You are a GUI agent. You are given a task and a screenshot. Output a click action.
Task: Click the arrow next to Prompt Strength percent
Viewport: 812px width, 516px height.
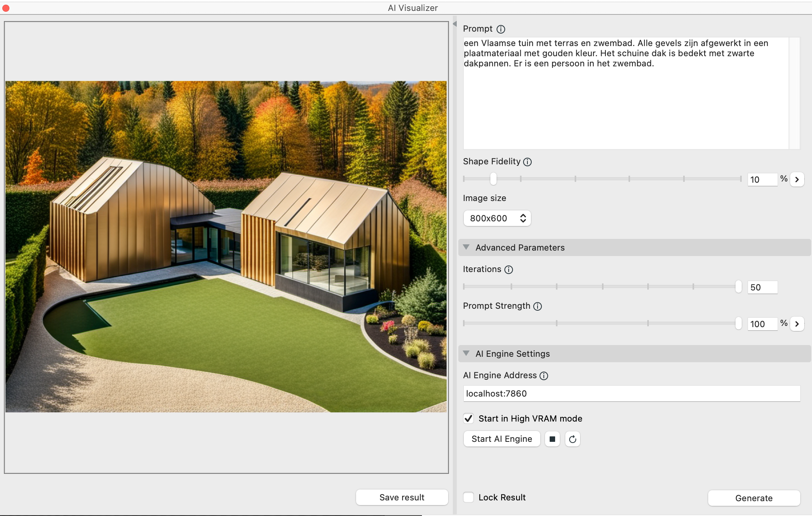[797, 324]
